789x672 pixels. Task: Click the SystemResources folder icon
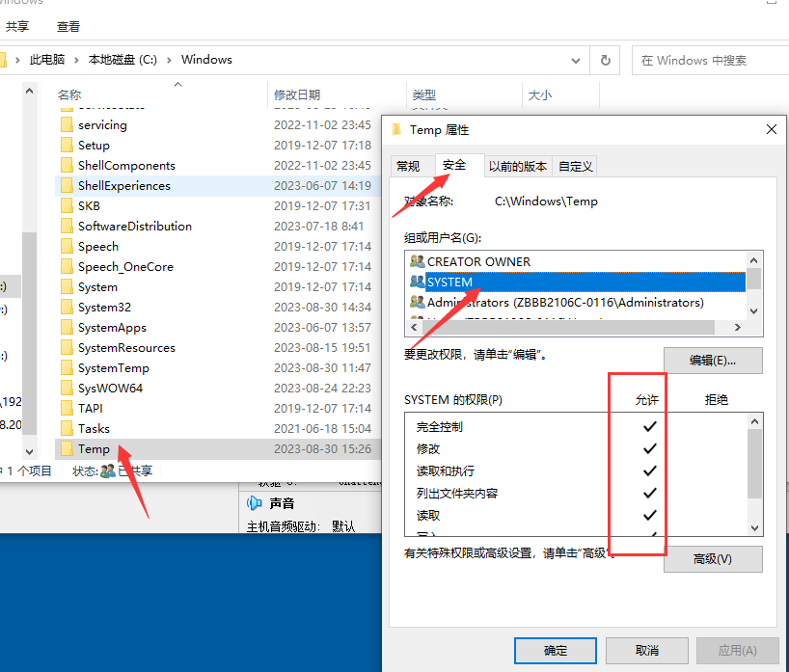pyautogui.click(x=67, y=347)
